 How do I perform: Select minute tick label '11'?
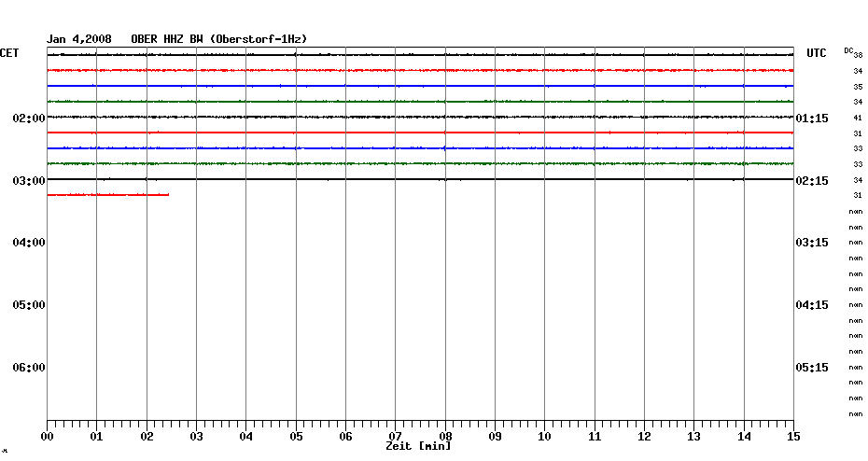pos(595,436)
